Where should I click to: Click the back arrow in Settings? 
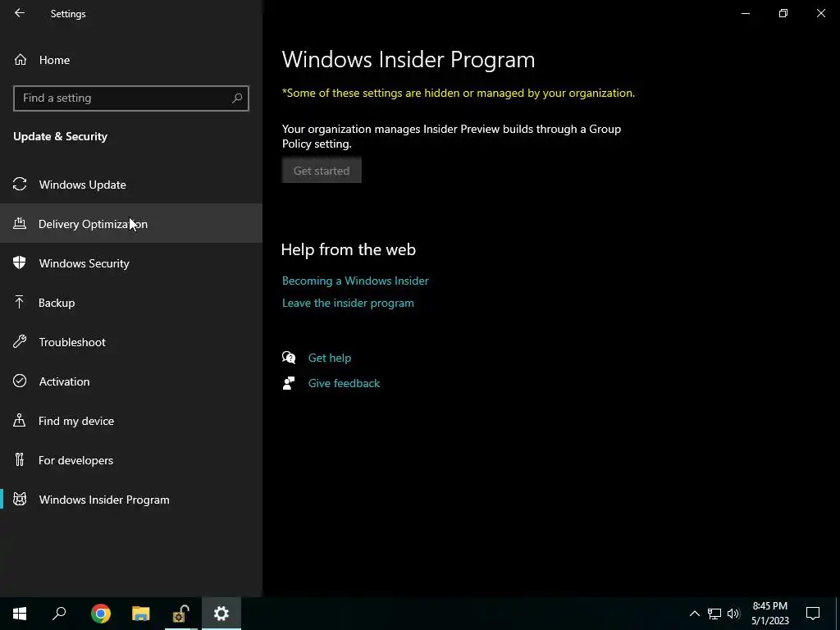[20, 13]
